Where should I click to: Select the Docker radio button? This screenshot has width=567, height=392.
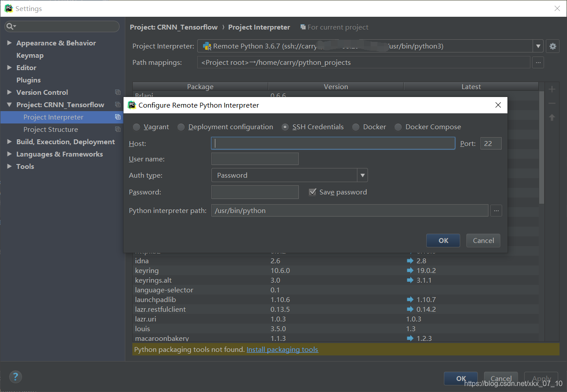click(x=356, y=127)
